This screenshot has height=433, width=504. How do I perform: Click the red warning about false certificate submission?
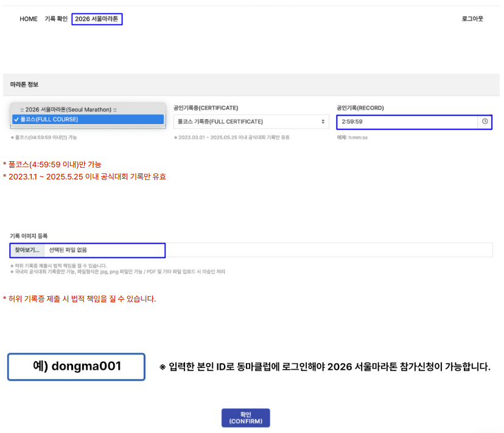click(79, 299)
